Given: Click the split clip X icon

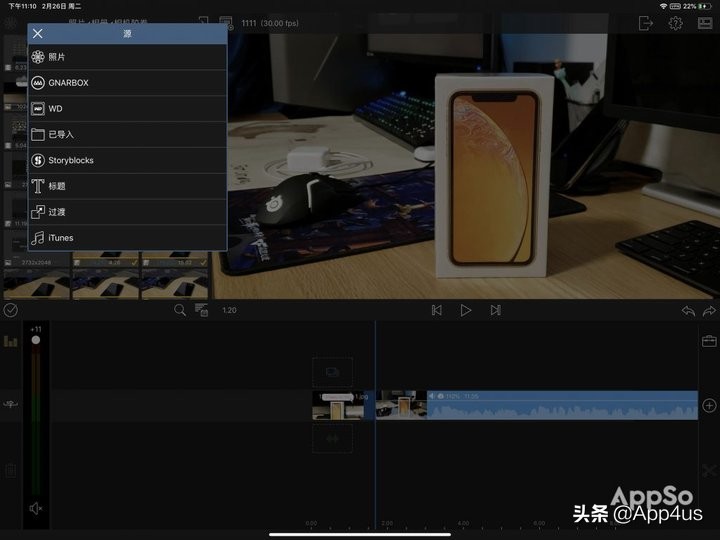Looking at the screenshot, I should [x=709, y=470].
